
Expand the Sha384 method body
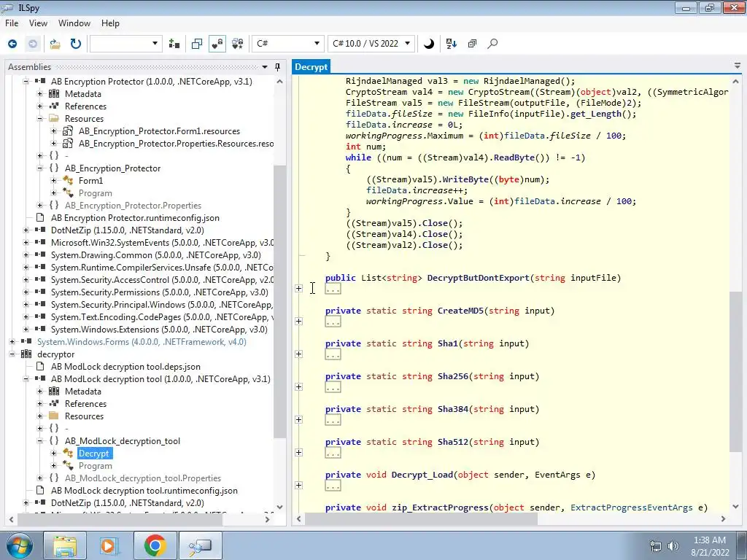pyautogui.click(x=298, y=420)
